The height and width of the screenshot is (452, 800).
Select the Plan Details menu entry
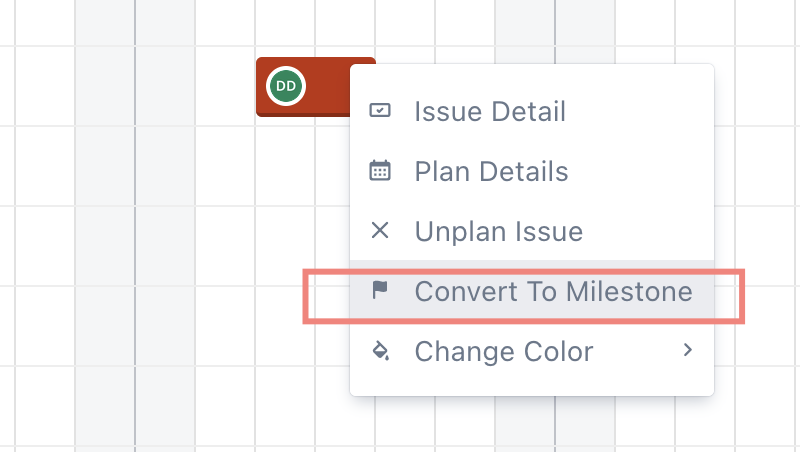[532, 171]
